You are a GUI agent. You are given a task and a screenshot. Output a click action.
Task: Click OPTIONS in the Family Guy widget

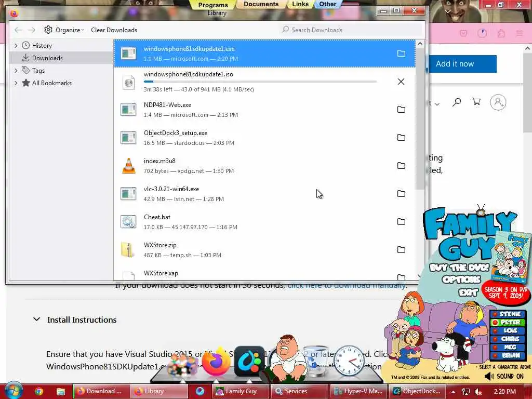point(461,280)
